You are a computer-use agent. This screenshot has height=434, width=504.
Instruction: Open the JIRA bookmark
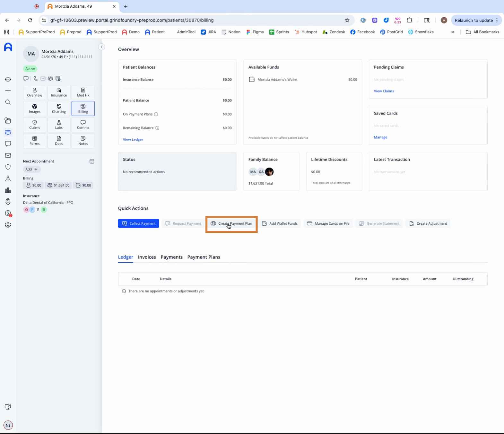pyautogui.click(x=209, y=32)
